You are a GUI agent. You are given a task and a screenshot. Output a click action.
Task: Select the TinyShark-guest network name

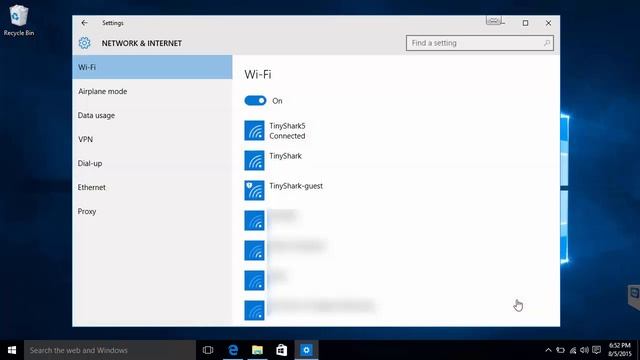pyautogui.click(x=296, y=186)
